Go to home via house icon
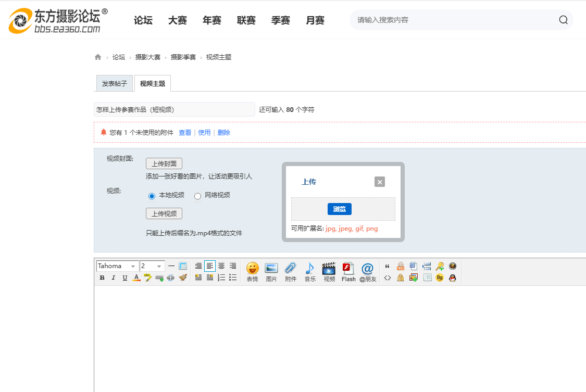This screenshot has width=586, height=392. (98, 57)
